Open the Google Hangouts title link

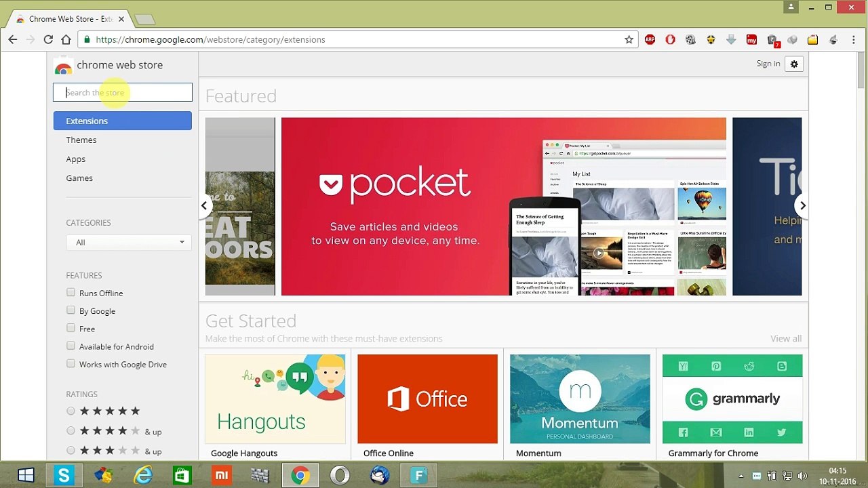click(244, 453)
